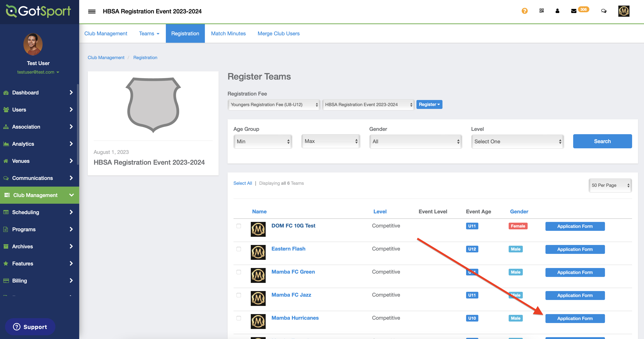Open the Teams tab menu
The height and width of the screenshot is (339, 644).
click(149, 33)
